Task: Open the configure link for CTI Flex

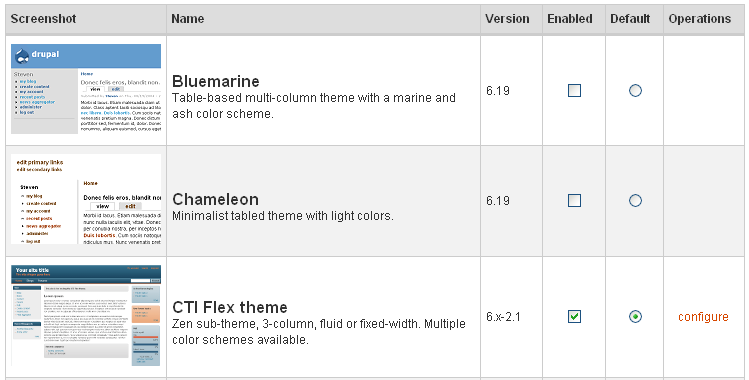Action: (x=703, y=317)
